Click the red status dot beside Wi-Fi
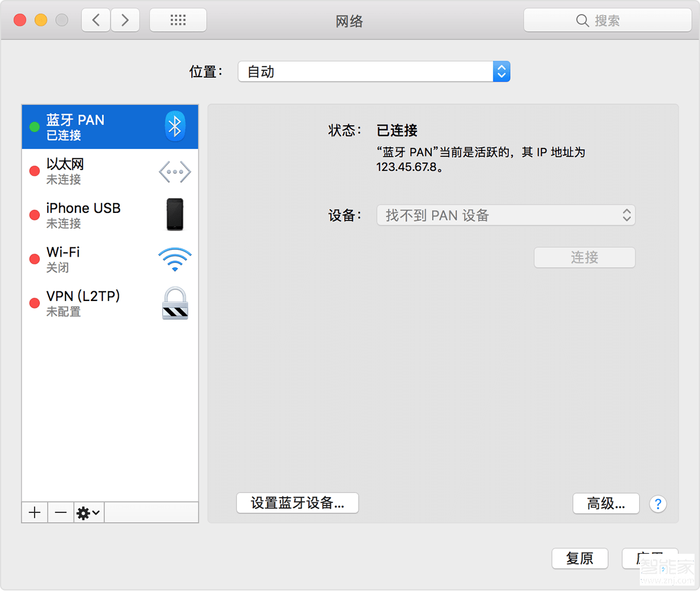 34,259
